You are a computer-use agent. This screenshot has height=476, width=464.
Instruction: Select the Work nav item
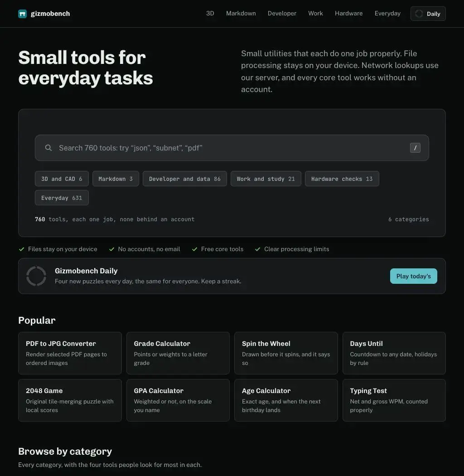(316, 13)
